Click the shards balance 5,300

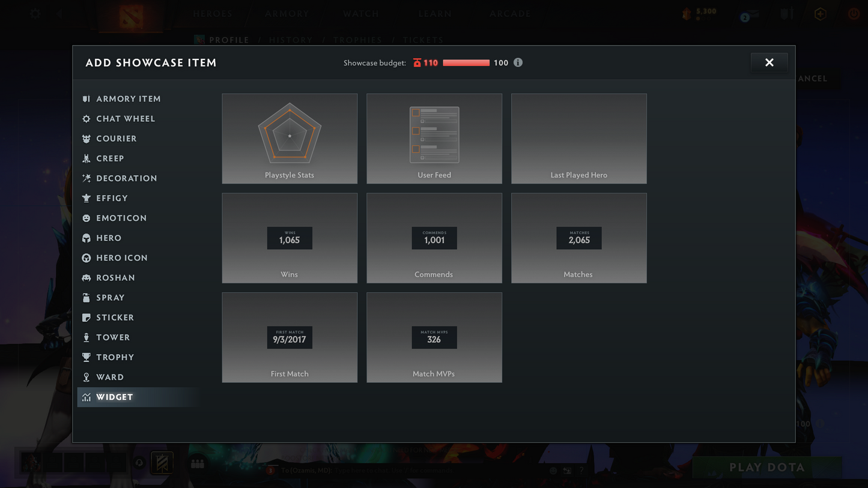click(x=706, y=11)
